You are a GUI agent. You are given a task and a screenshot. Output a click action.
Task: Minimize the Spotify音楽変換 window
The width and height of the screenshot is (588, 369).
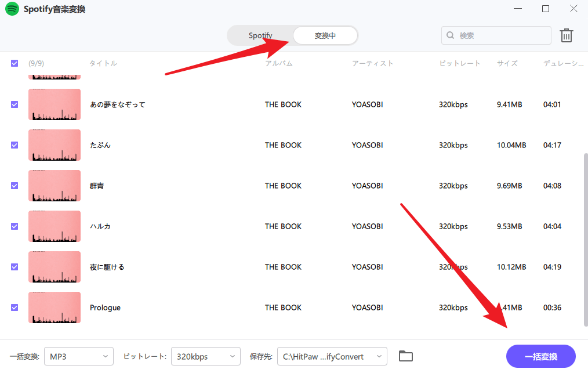point(518,9)
